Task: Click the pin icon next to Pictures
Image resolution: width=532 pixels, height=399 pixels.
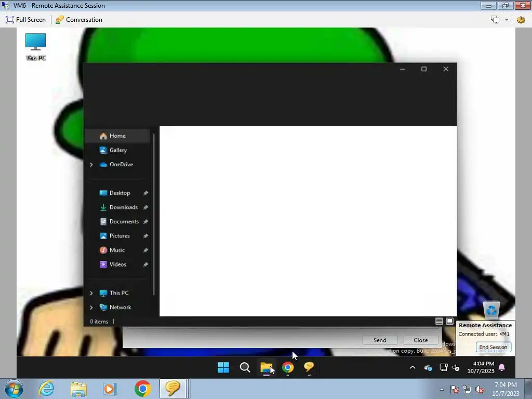Action: click(x=145, y=236)
